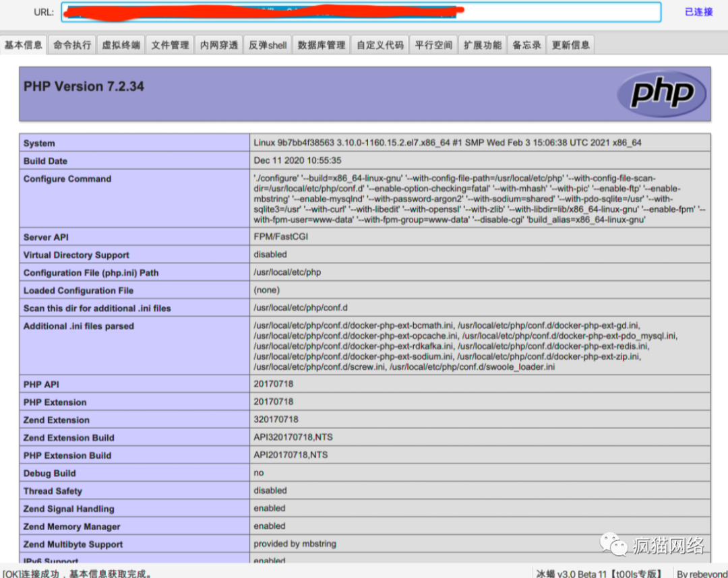728x578 pixels.
Task: Click PHP Extension Build label
Action: pos(67,455)
